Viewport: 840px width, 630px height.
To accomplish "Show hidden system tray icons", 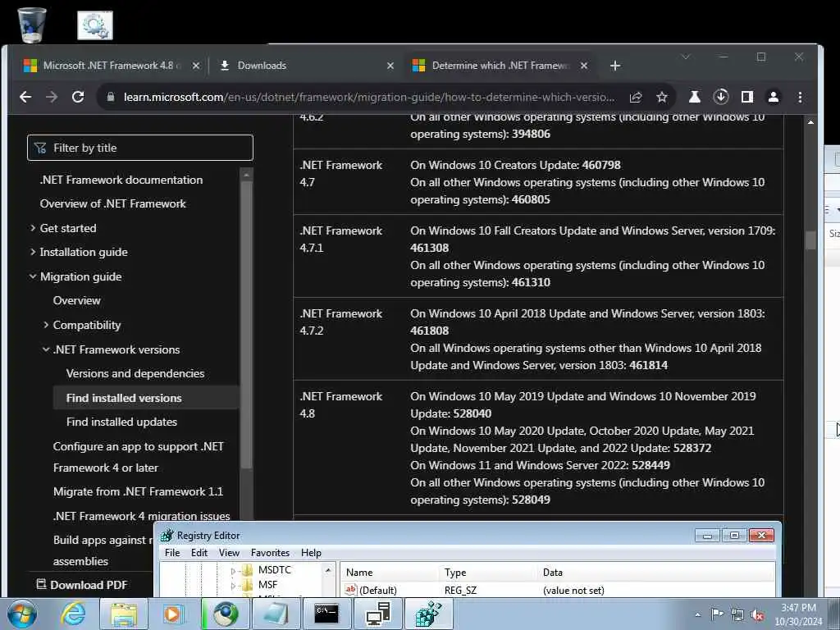I will coord(697,615).
